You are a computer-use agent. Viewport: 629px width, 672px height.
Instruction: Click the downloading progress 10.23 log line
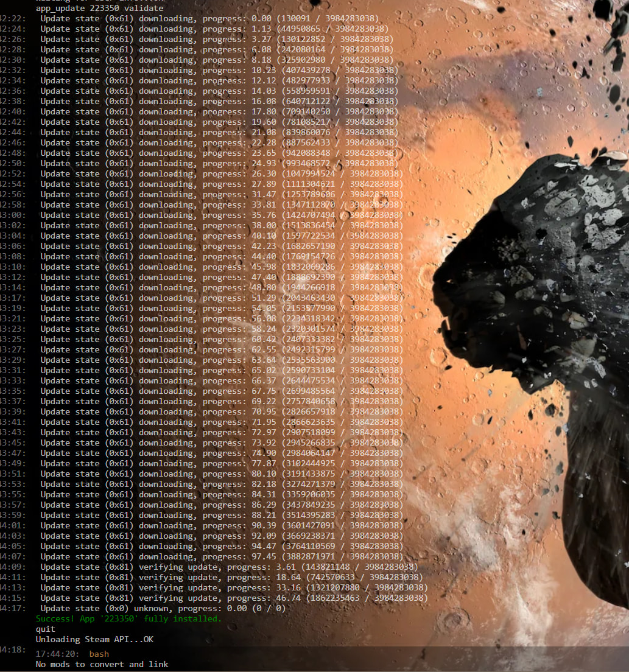click(x=219, y=70)
